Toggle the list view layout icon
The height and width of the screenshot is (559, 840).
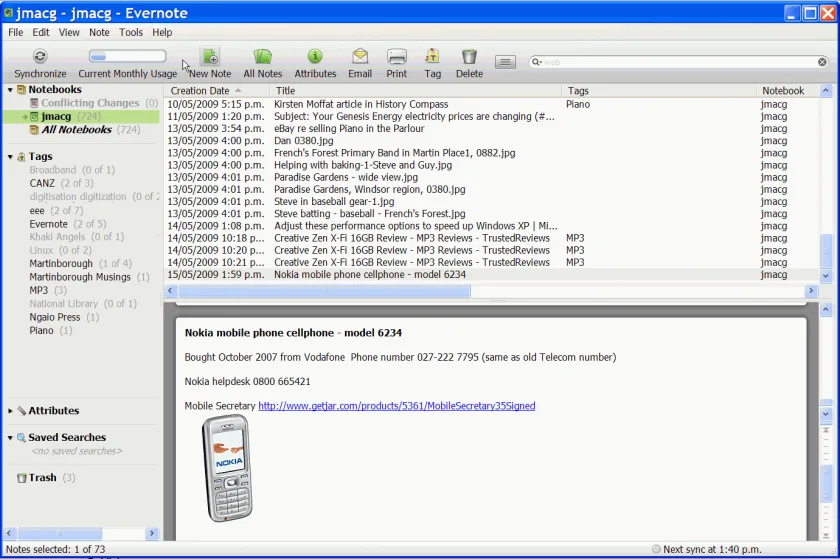(x=505, y=62)
